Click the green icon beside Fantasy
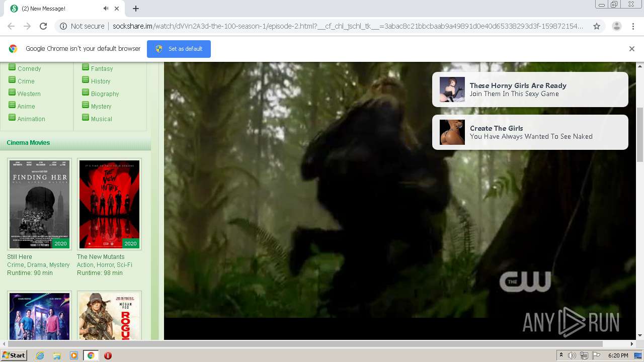Image resolution: width=644 pixels, height=362 pixels. pyautogui.click(x=86, y=67)
